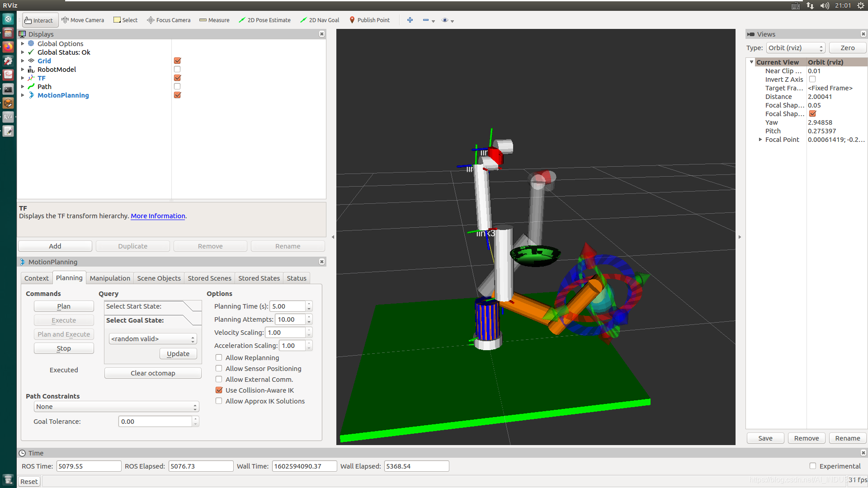Switch to the Scene Objects tab
The image size is (868, 488).
click(159, 278)
